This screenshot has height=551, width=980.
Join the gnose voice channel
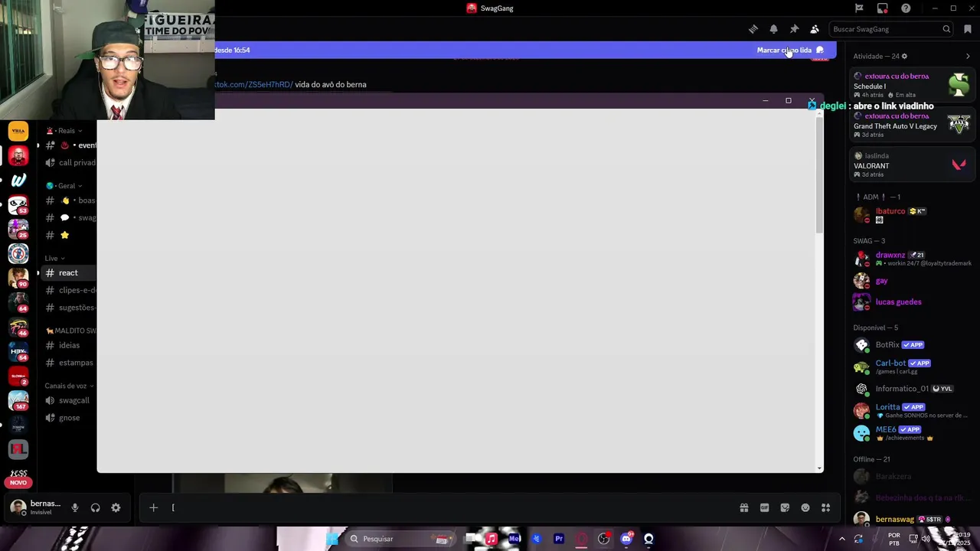coord(69,418)
